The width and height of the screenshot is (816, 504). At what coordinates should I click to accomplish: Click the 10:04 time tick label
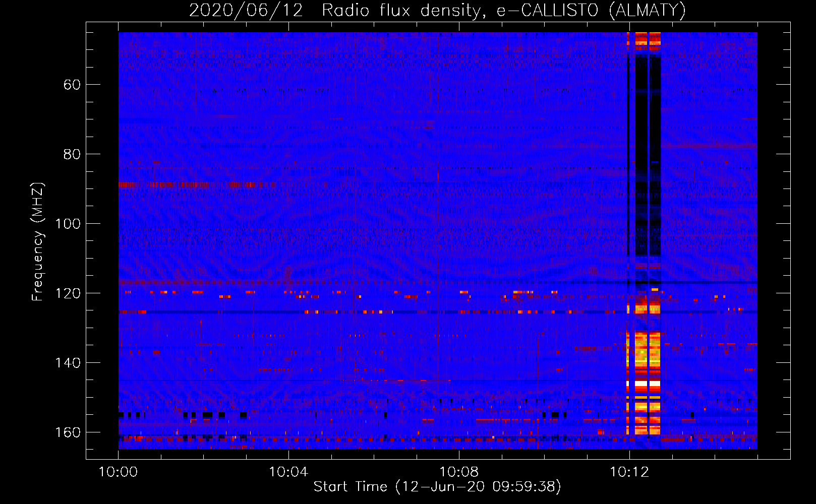[288, 472]
